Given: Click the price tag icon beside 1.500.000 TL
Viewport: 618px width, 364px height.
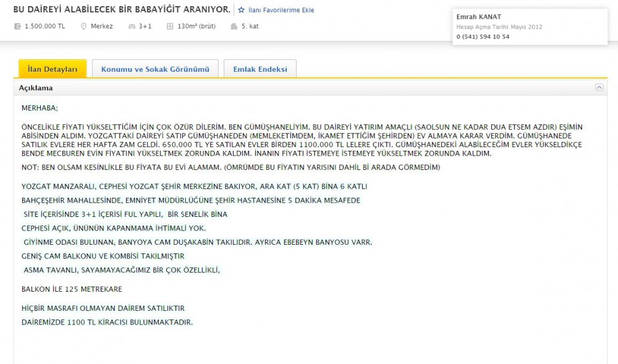Looking at the screenshot, I should click(x=17, y=27).
